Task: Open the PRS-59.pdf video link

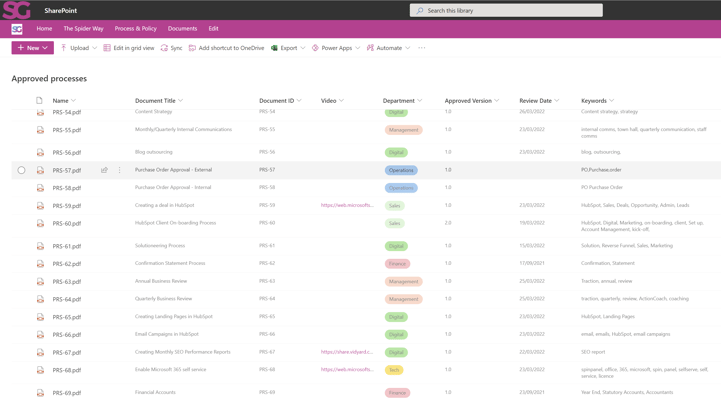Action: pyautogui.click(x=346, y=206)
